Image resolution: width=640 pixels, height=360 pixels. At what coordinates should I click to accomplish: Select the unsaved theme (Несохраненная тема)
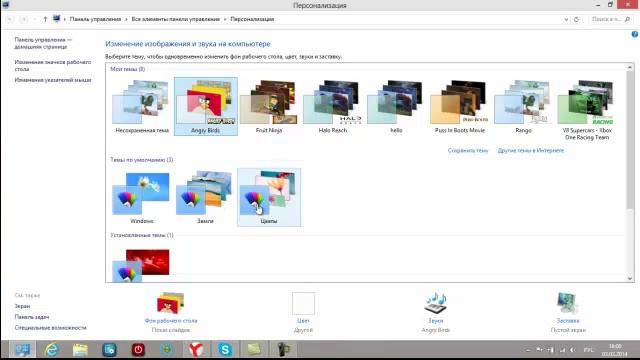pyautogui.click(x=142, y=106)
